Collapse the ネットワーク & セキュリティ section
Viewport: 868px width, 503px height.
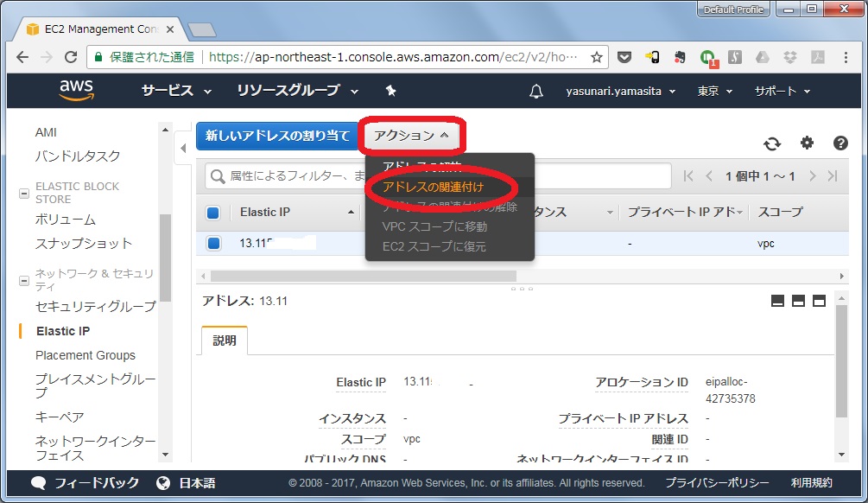click(24, 281)
